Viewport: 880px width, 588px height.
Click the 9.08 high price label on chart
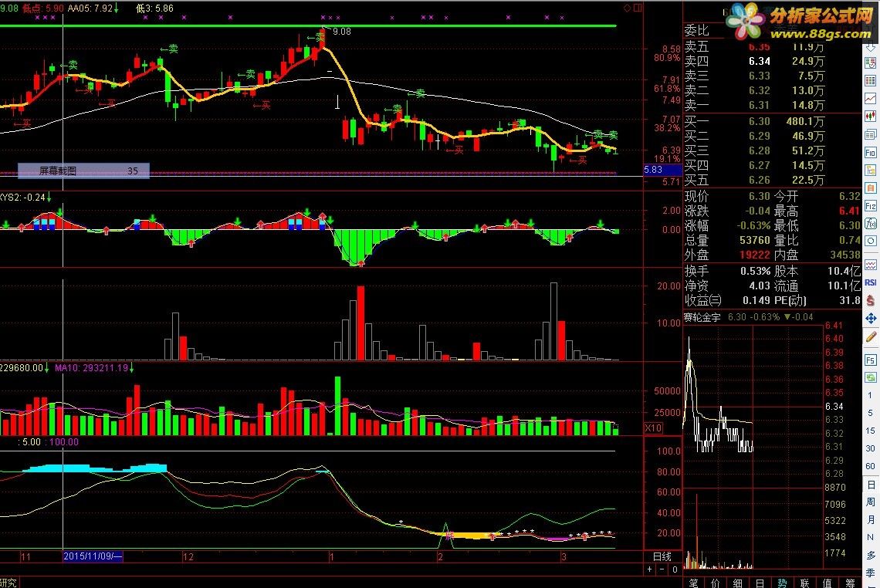pos(342,32)
